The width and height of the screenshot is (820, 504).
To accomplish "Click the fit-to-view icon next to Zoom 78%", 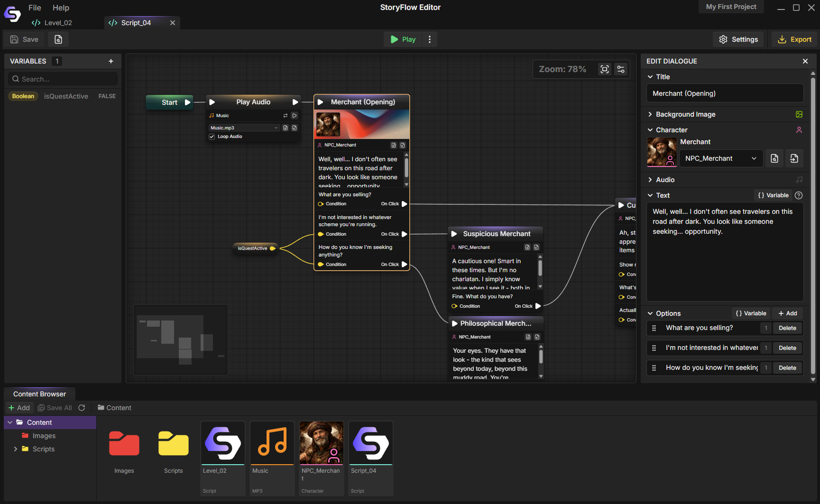I will (x=604, y=69).
